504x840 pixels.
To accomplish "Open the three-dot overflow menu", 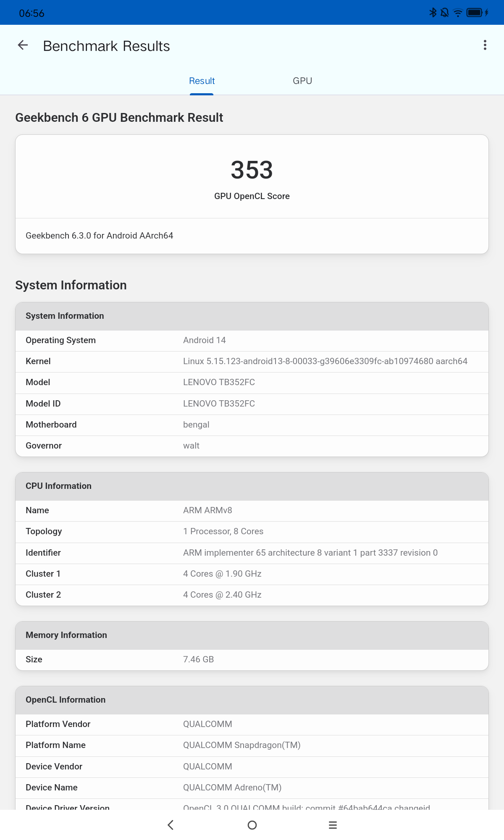I will pyautogui.click(x=485, y=45).
